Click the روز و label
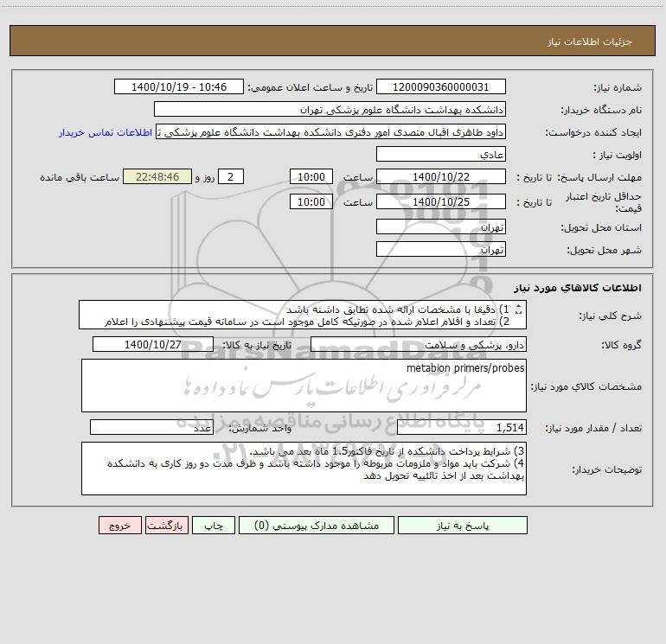Screen dimensions: 666x644 [205, 177]
